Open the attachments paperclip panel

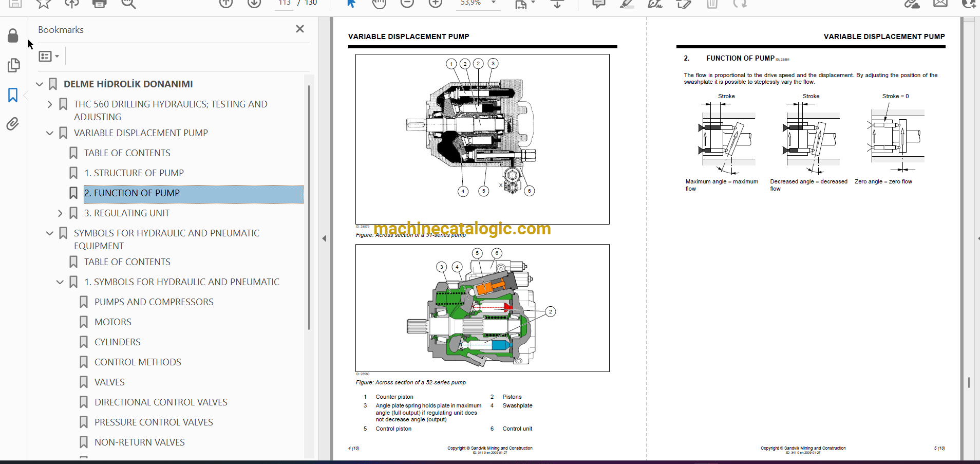pos(13,124)
